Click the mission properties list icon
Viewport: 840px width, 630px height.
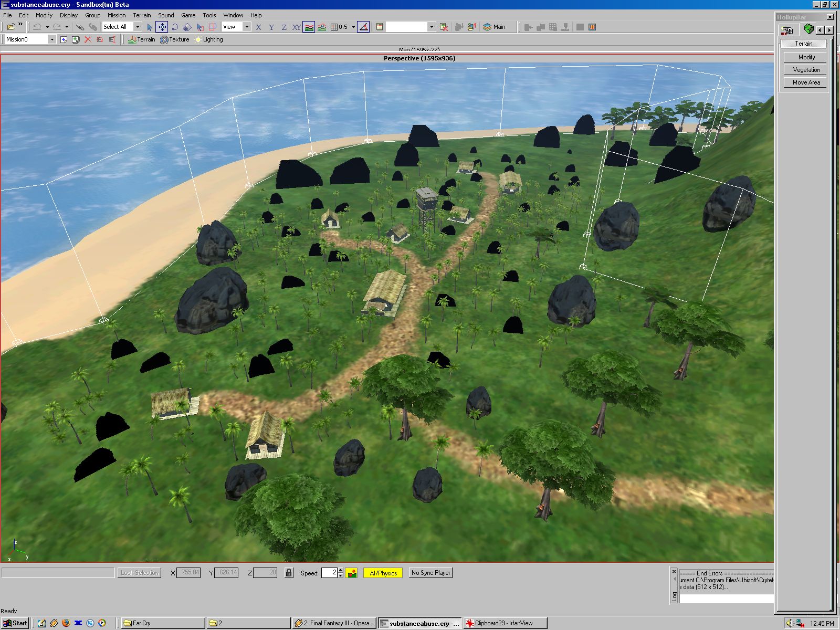point(112,39)
